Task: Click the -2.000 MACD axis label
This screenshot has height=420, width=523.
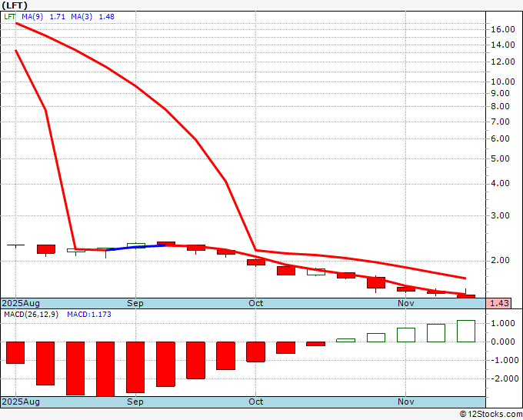Action: coord(503,378)
